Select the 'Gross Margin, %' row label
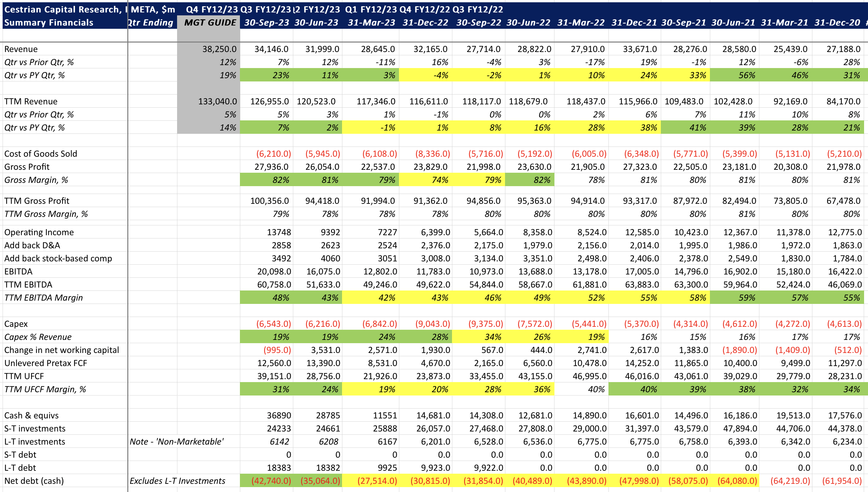Screen dimensions: 868x492 click(36, 180)
